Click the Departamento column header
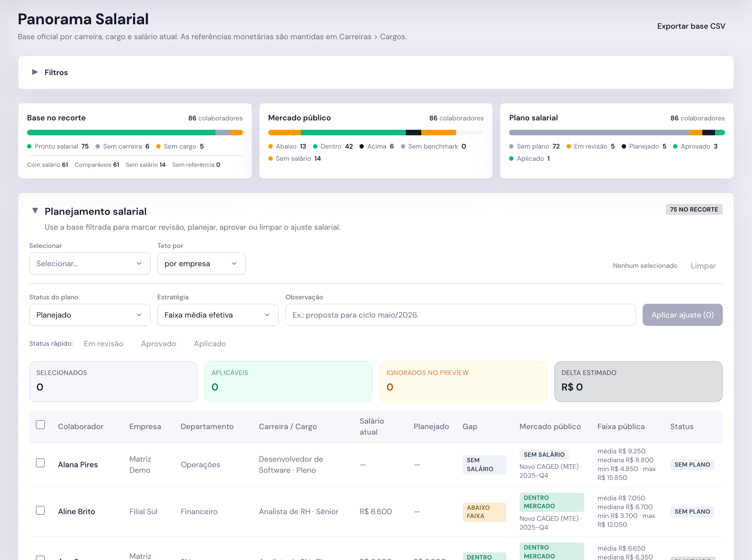Screen dimensions: 752x560 (207, 426)
